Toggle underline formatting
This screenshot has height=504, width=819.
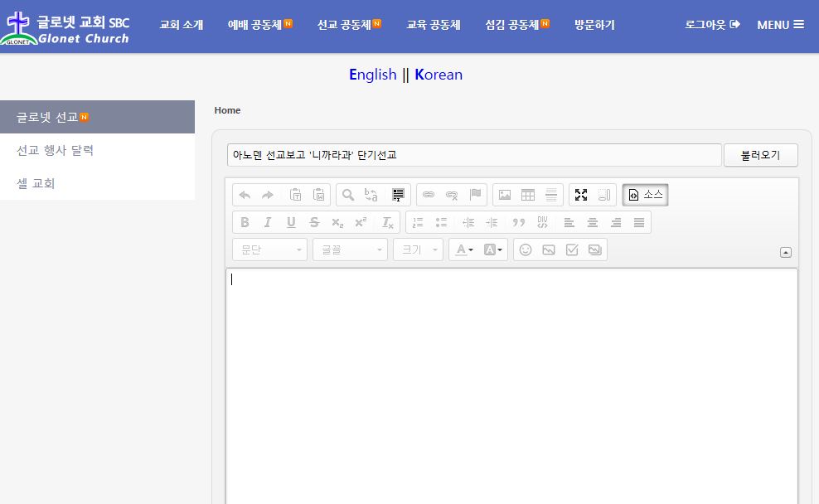click(x=291, y=222)
